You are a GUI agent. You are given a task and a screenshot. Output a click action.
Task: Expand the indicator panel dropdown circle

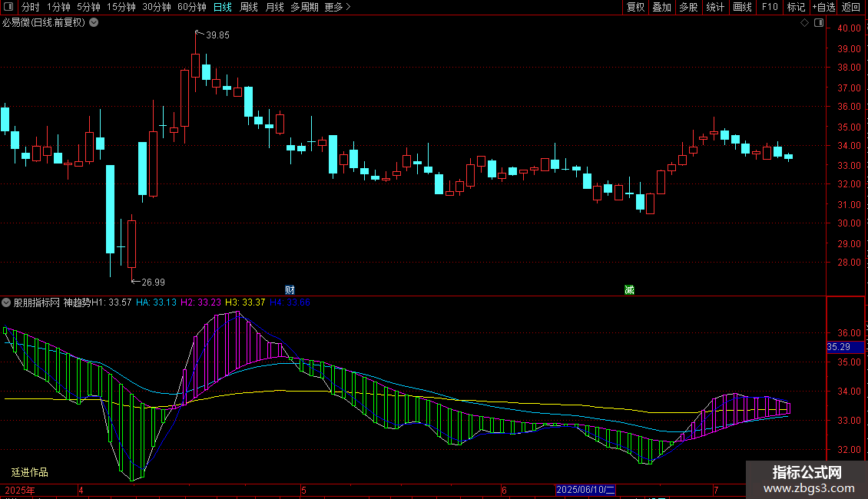6,302
